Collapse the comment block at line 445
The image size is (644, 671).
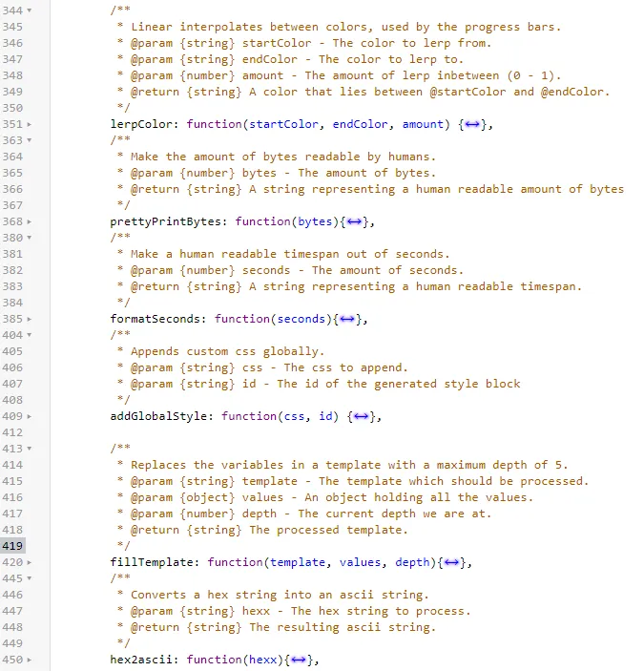(29, 578)
